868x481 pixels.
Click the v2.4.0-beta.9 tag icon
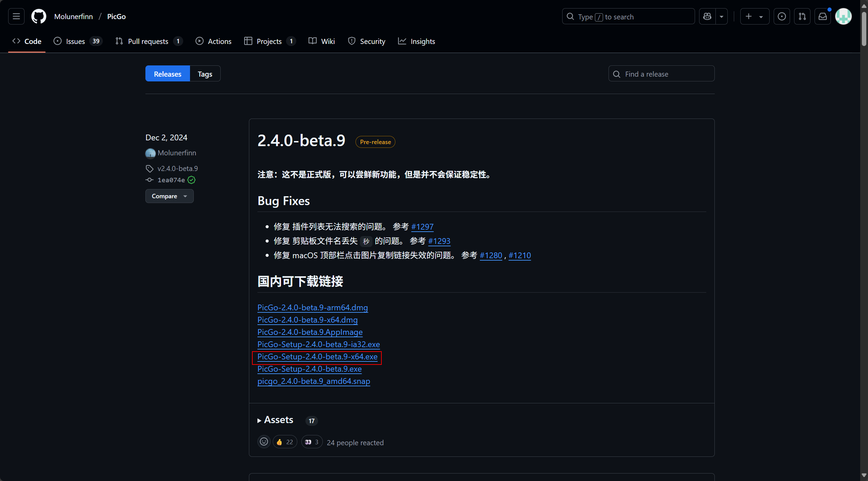pos(150,168)
